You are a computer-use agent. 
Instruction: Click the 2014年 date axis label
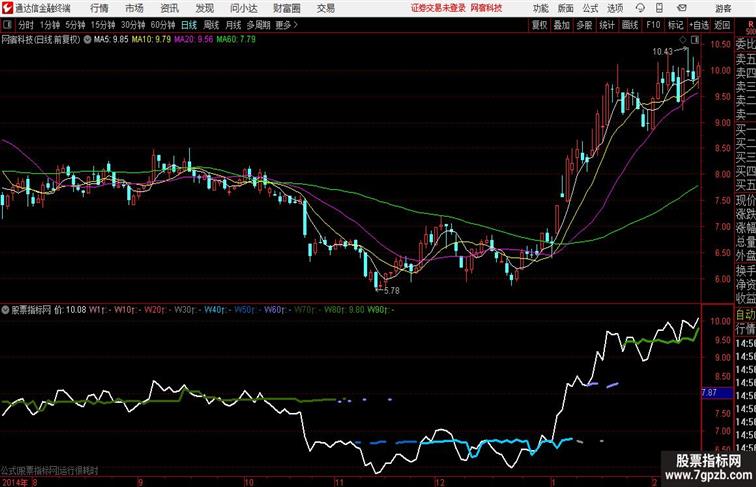point(14,482)
